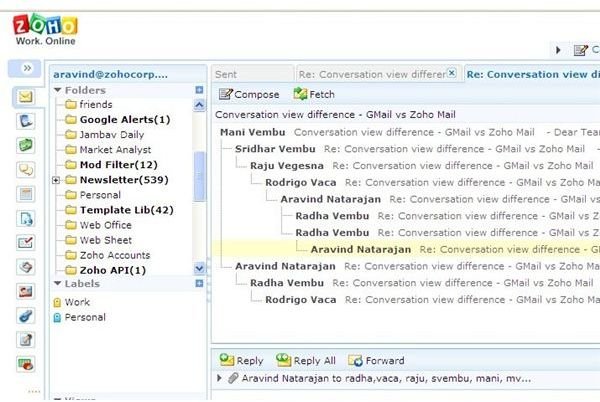Click the aravind@zohocorp account header
The width and height of the screenshot is (600, 402).
pyautogui.click(x=111, y=74)
